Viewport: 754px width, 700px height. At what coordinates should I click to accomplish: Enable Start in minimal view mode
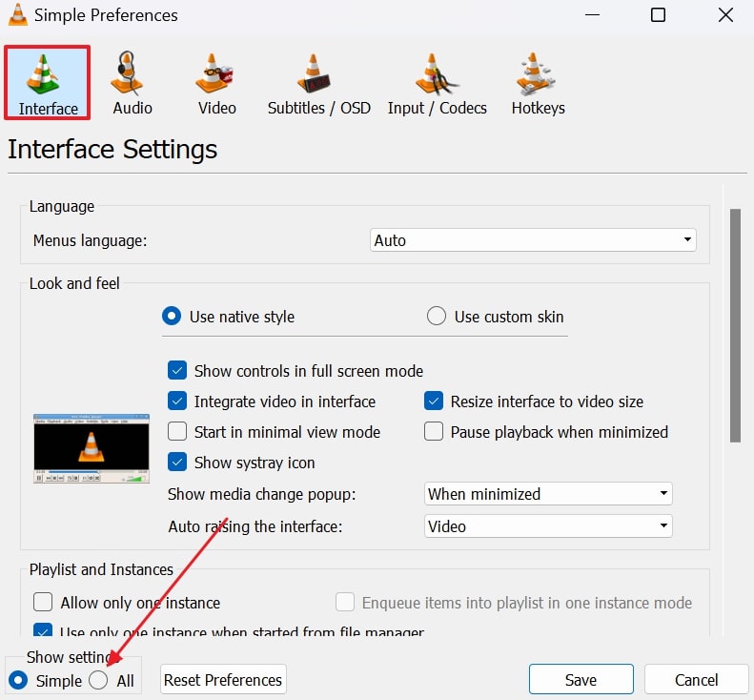click(x=177, y=432)
